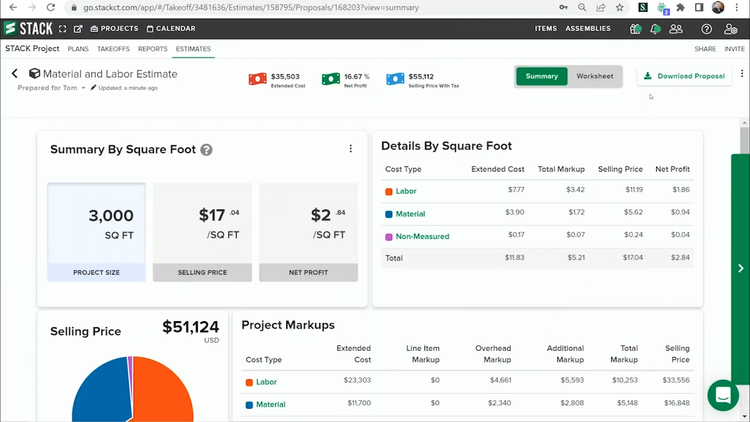
Task: Open the chat support bubble
Action: pos(723,395)
